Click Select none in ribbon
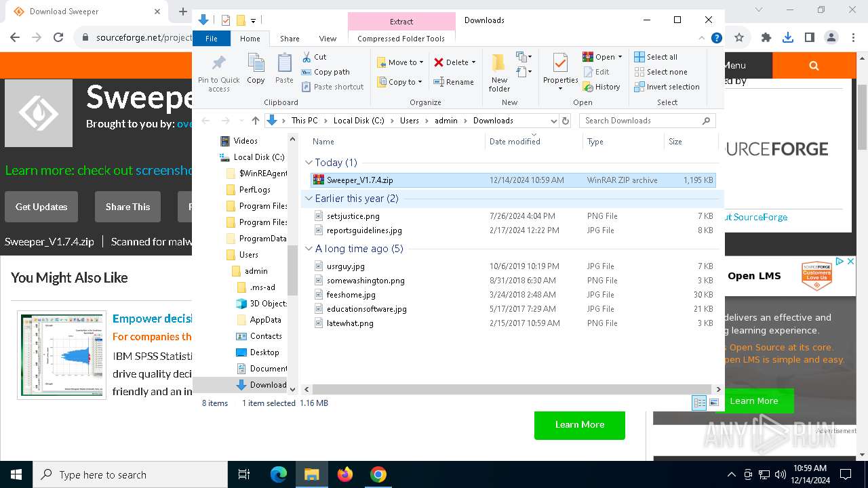This screenshot has width=868, height=488. 660,72
